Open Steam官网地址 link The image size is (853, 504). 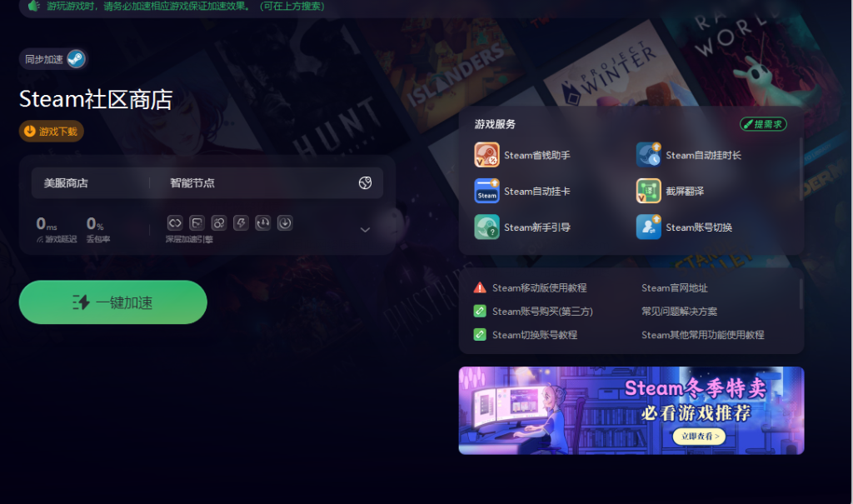pyautogui.click(x=675, y=287)
